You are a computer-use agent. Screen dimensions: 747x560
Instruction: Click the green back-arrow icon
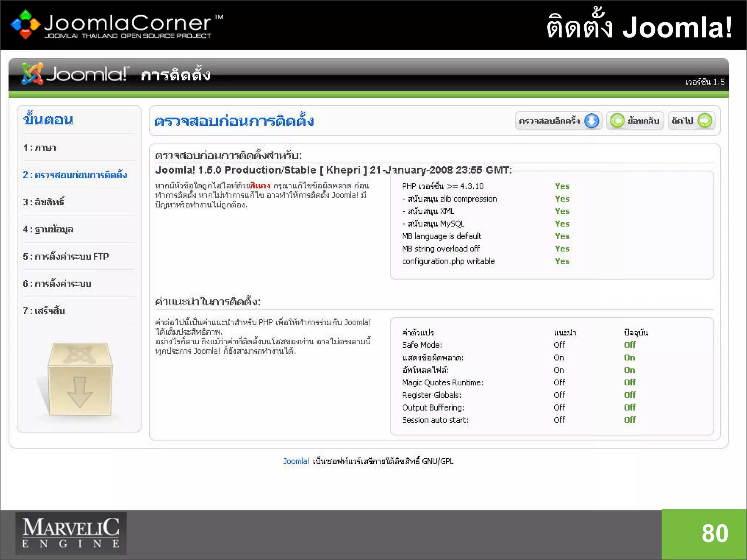click(617, 121)
